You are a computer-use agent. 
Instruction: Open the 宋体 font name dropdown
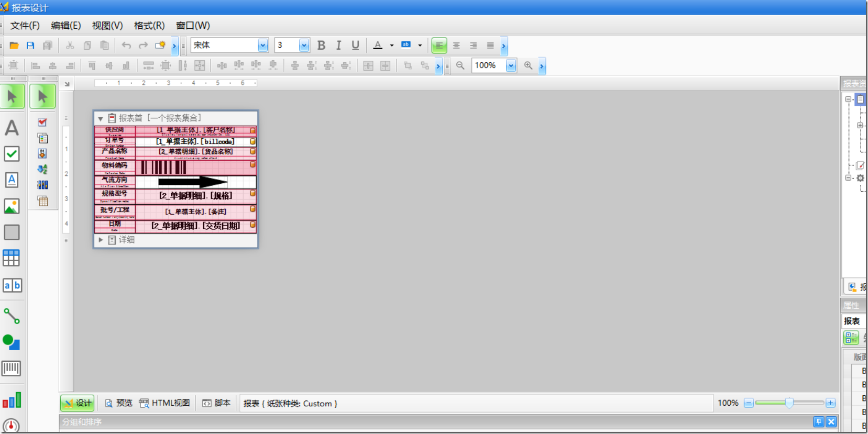tap(262, 46)
